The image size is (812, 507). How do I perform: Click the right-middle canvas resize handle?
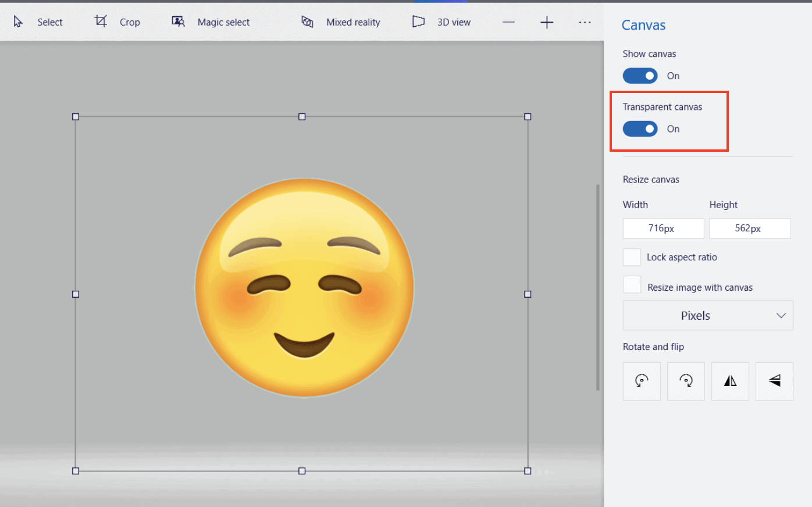[528, 294]
